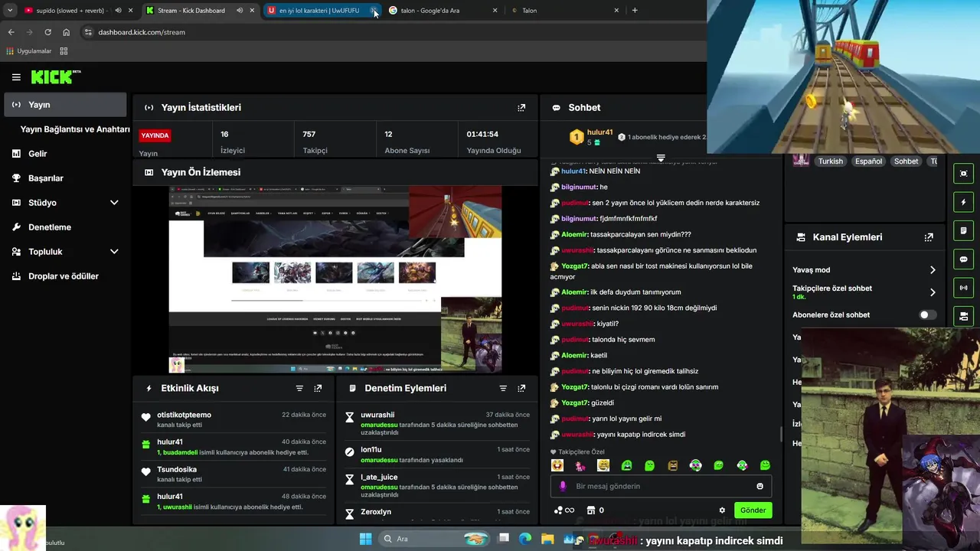980x551 pixels.
Task: Toggle the stream preview widget button
Action: pyautogui.click(x=963, y=174)
